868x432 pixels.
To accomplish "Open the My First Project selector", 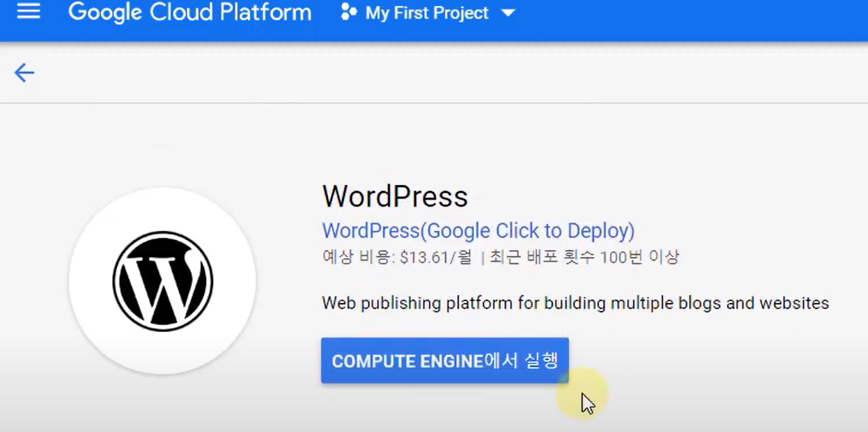I will pyautogui.click(x=427, y=13).
